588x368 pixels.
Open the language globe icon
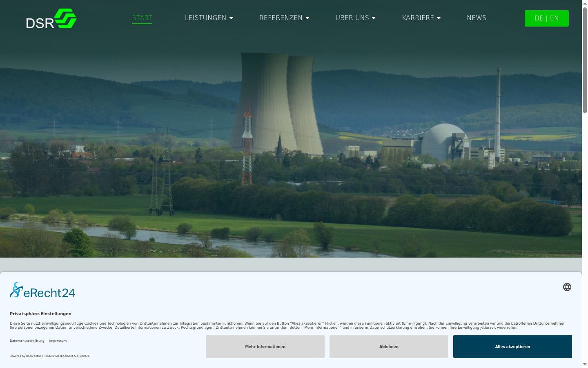click(567, 287)
